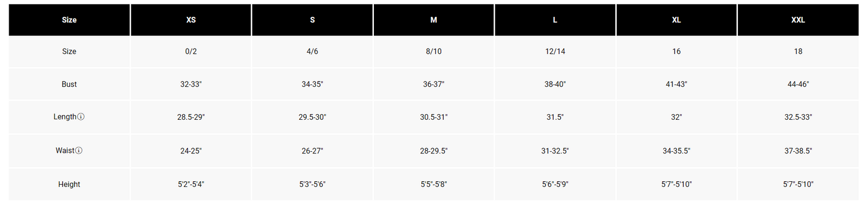Click the Bust row label
Image resolution: width=868 pixels, height=209 pixels.
[x=69, y=84]
